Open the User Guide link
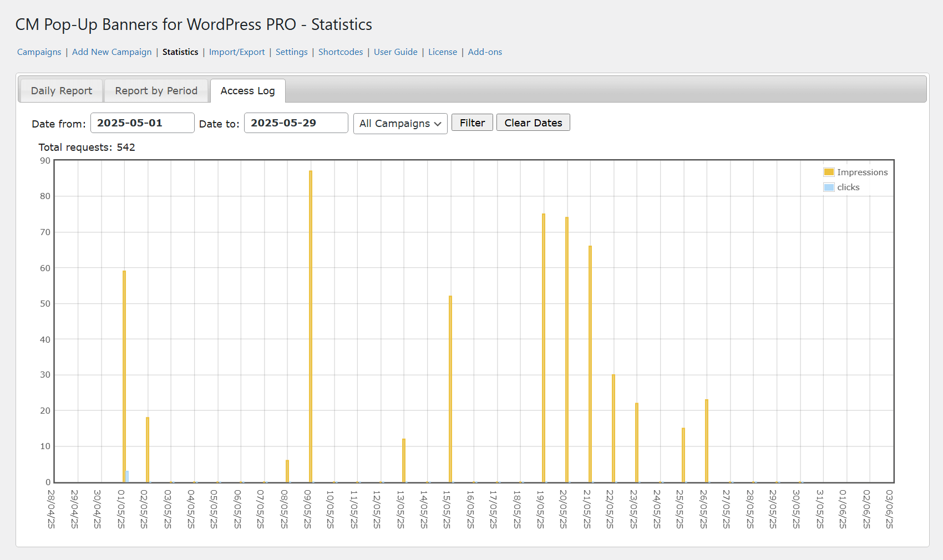943x560 pixels. coord(395,52)
